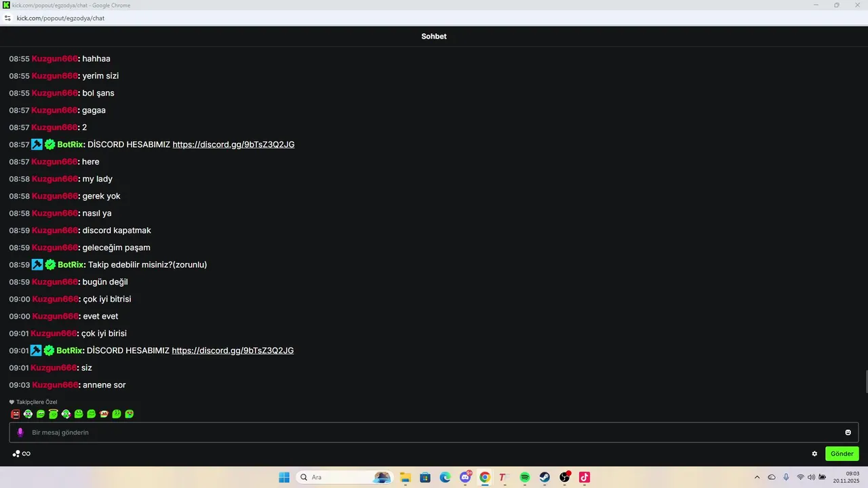Screen dimensions: 868x488
Task: Click the purple microphone icon in message box
Action: (20, 432)
